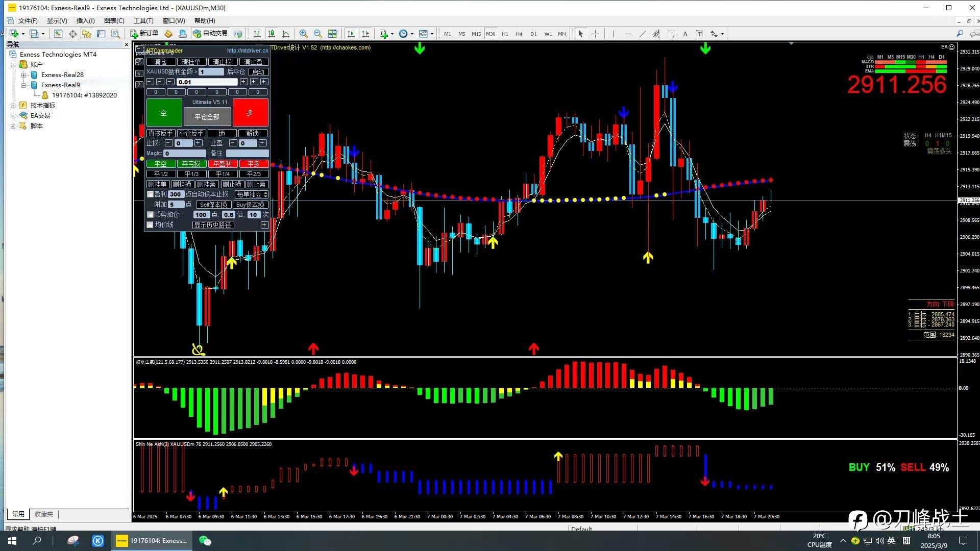The image size is (980, 551).
Task: Select the equidistant channel tool
Action: pyautogui.click(x=656, y=34)
